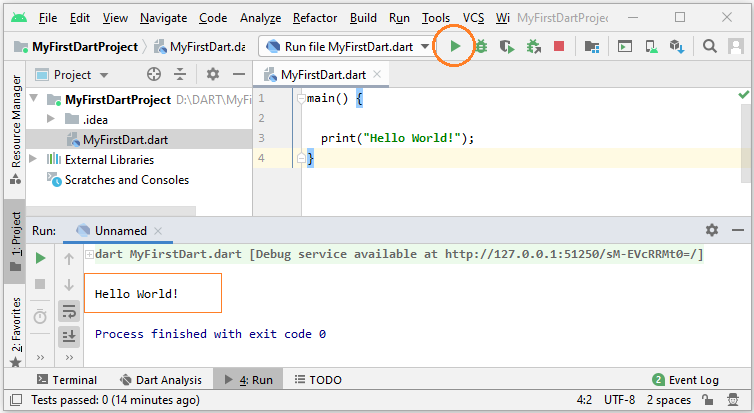The height and width of the screenshot is (413, 754).
Task: Toggle soft-wrap in console
Action: coord(69,312)
